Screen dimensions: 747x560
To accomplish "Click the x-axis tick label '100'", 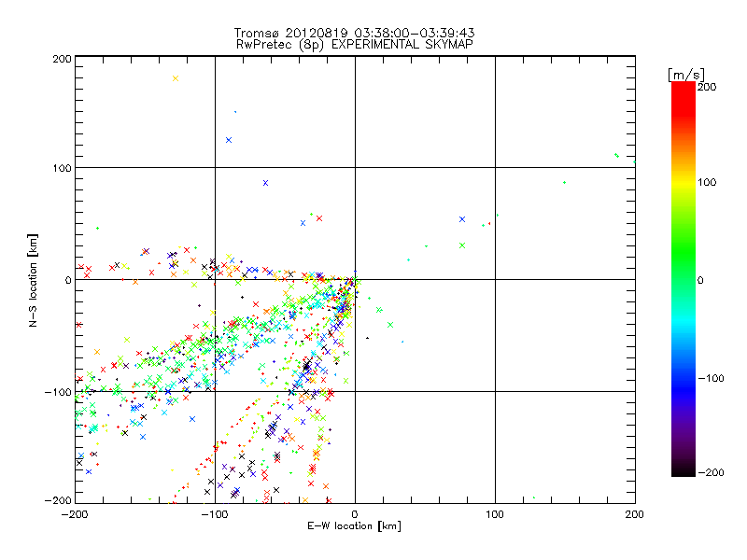I will [x=495, y=514].
